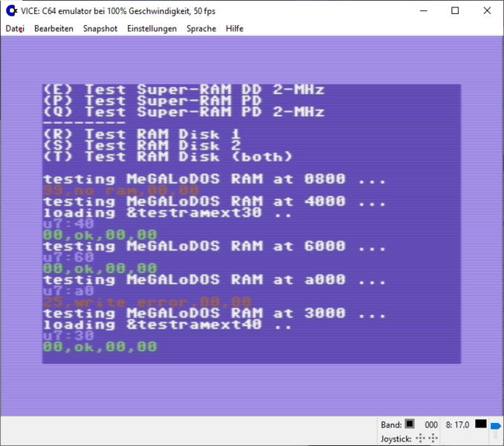Click the faint 'u7:30' line

coord(69,336)
